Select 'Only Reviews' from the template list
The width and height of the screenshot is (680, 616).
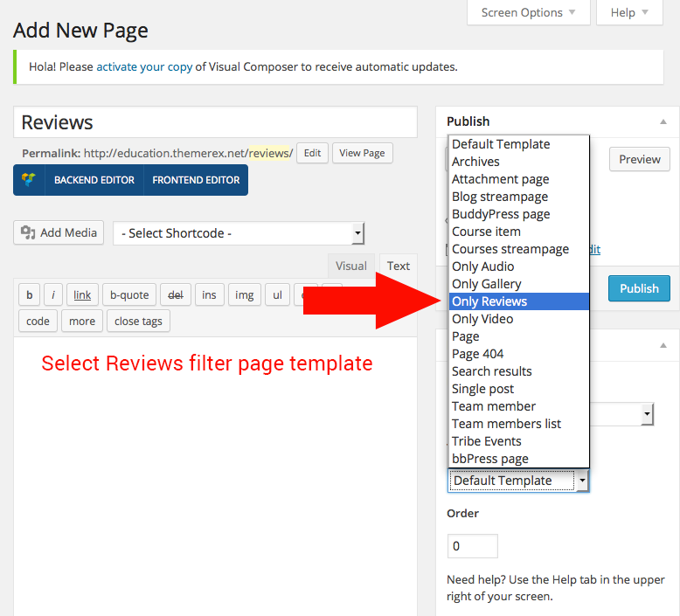(489, 301)
